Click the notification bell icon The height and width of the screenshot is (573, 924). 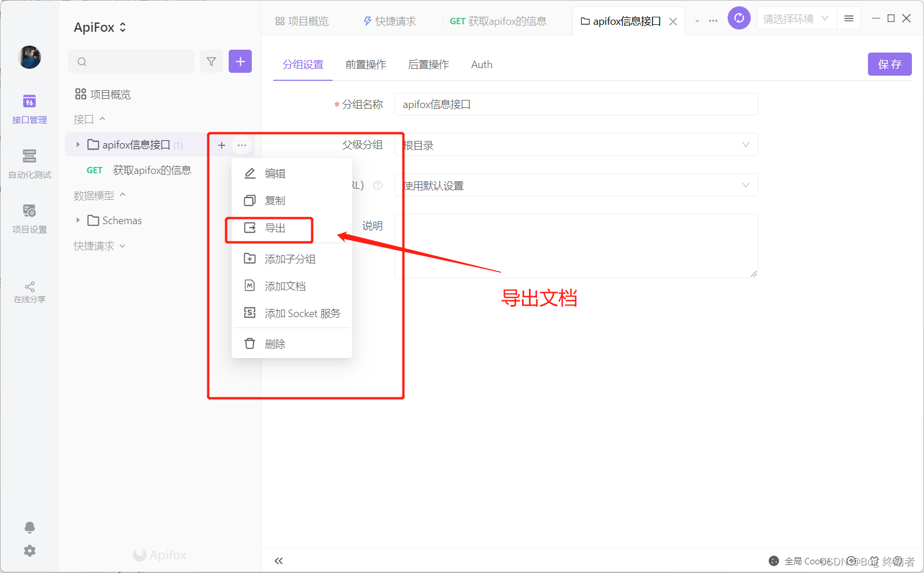point(29,527)
